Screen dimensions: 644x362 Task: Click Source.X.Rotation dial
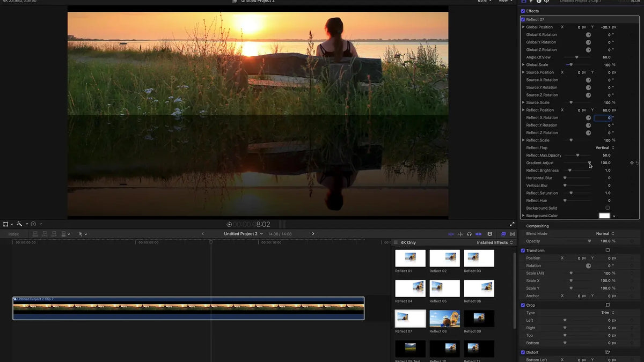588,80
